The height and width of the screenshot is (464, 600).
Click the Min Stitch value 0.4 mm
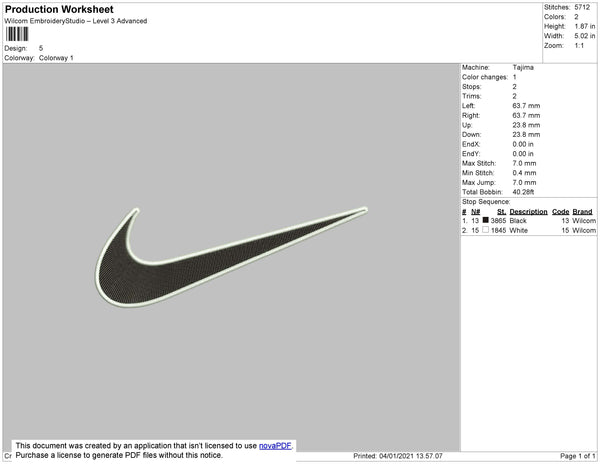click(524, 173)
